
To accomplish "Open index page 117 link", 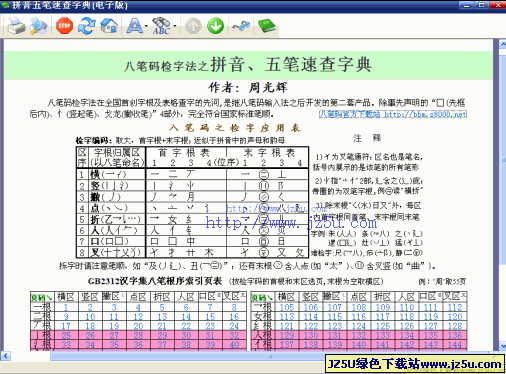I will (383, 317).
